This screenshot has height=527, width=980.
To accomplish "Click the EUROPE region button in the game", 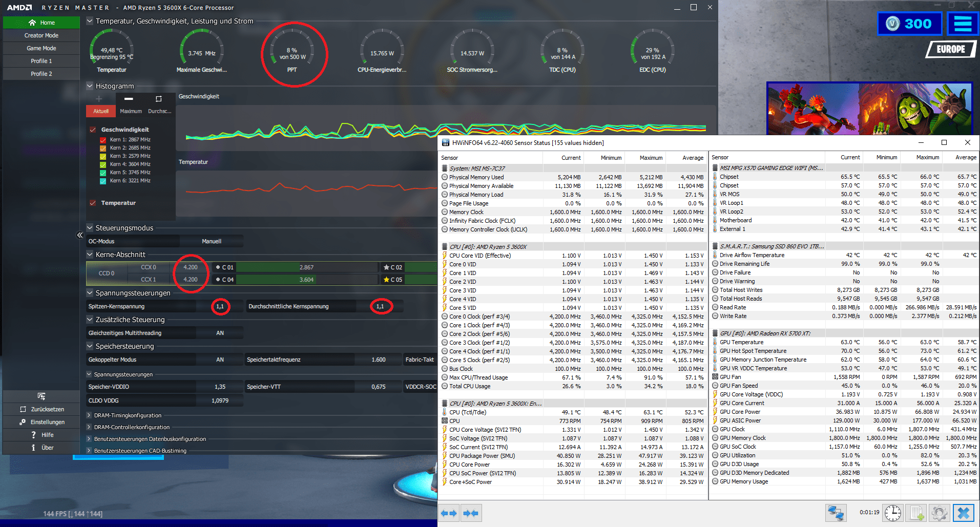I will tap(951, 50).
